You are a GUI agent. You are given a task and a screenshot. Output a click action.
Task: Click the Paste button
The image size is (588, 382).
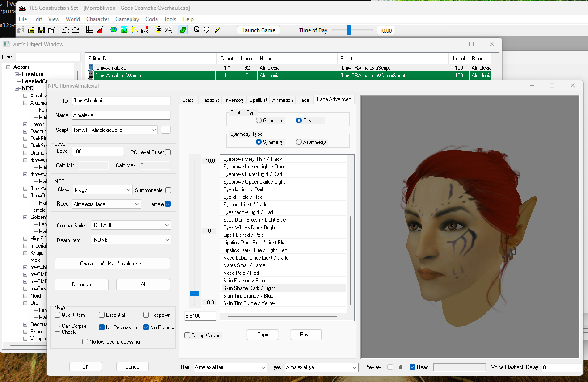[x=306, y=335]
